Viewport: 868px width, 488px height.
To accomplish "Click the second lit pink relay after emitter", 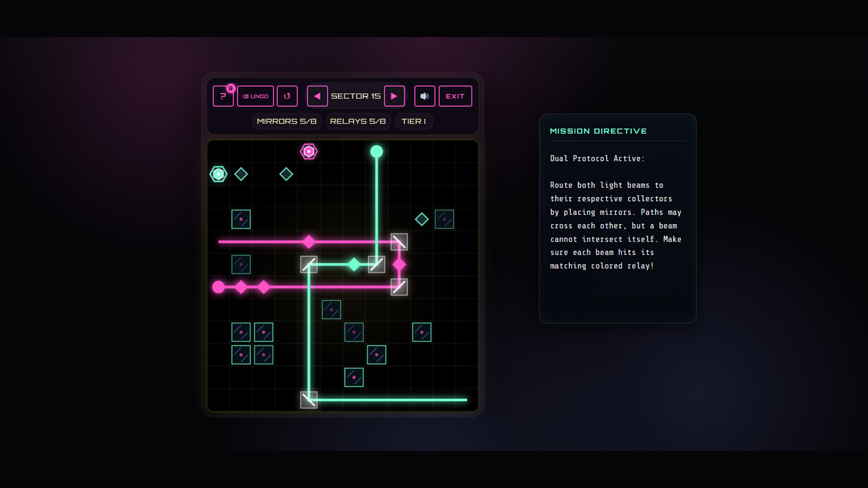I will click(x=264, y=287).
